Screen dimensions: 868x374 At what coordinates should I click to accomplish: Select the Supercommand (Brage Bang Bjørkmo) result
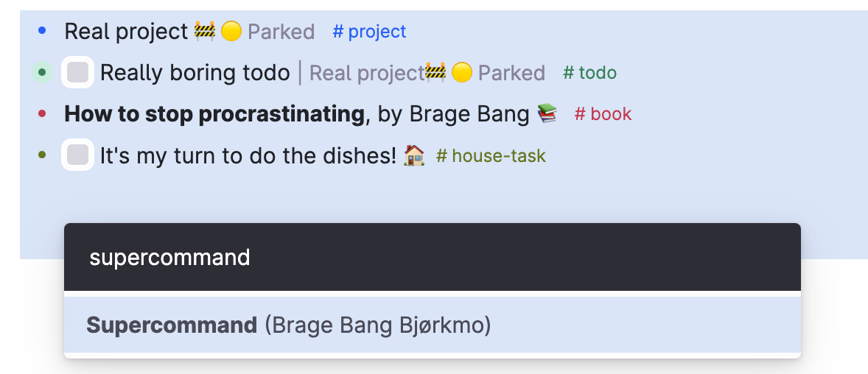pos(433,325)
